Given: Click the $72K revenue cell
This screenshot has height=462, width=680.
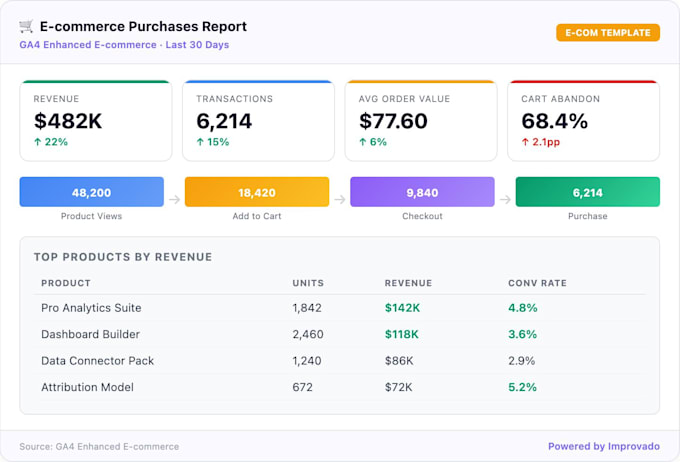Looking at the screenshot, I should coord(399,387).
